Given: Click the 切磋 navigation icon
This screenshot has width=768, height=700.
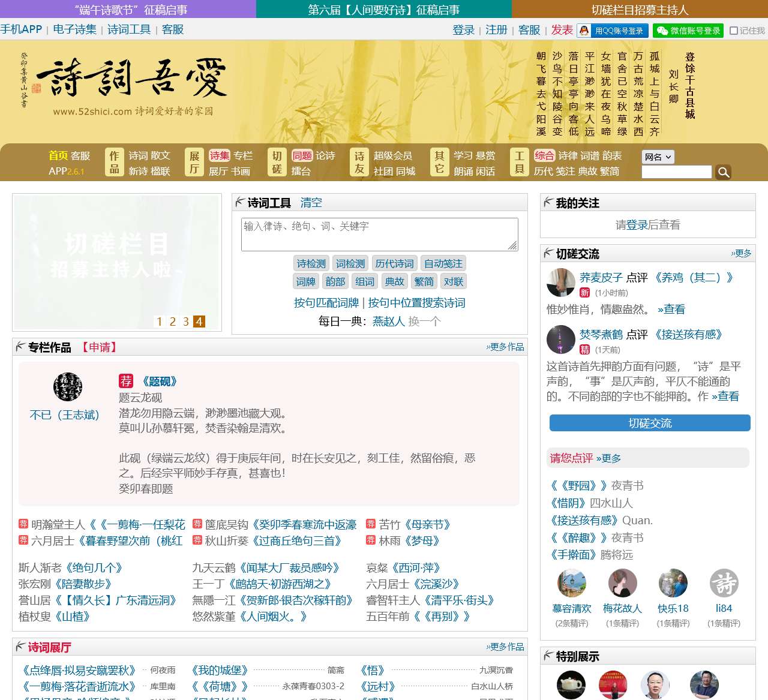Looking at the screenshot, I should [x=277, y=162].
